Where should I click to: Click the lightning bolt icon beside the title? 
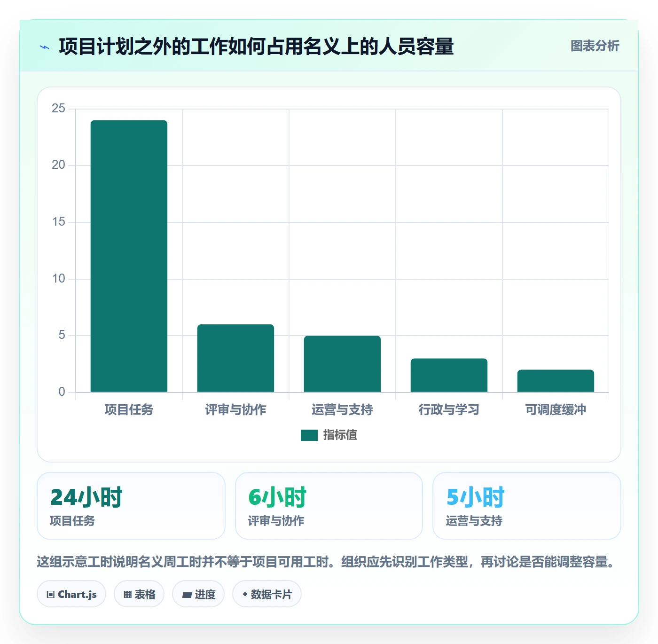[45, 47]
